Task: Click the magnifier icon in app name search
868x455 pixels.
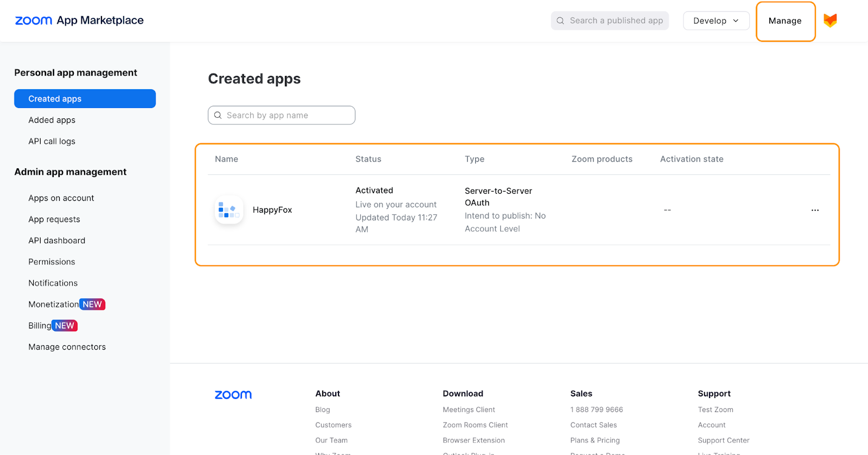Action: point(218,115)
